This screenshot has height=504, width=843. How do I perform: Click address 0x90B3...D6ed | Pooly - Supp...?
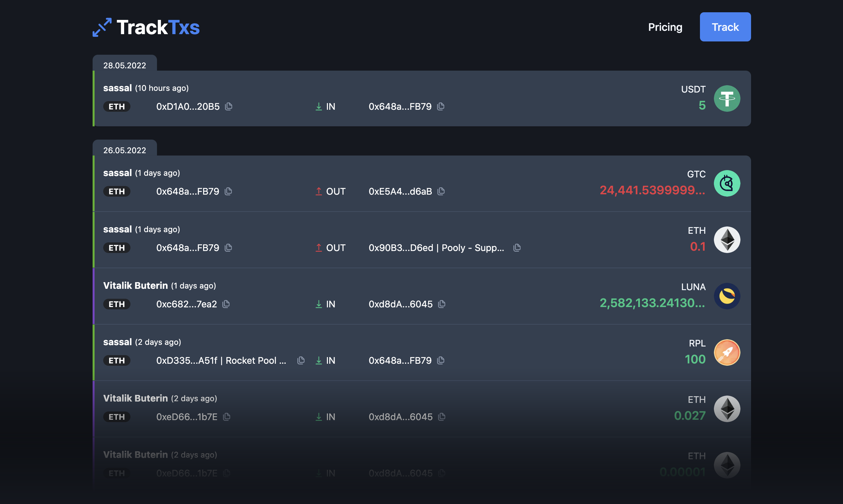[436, 248]
